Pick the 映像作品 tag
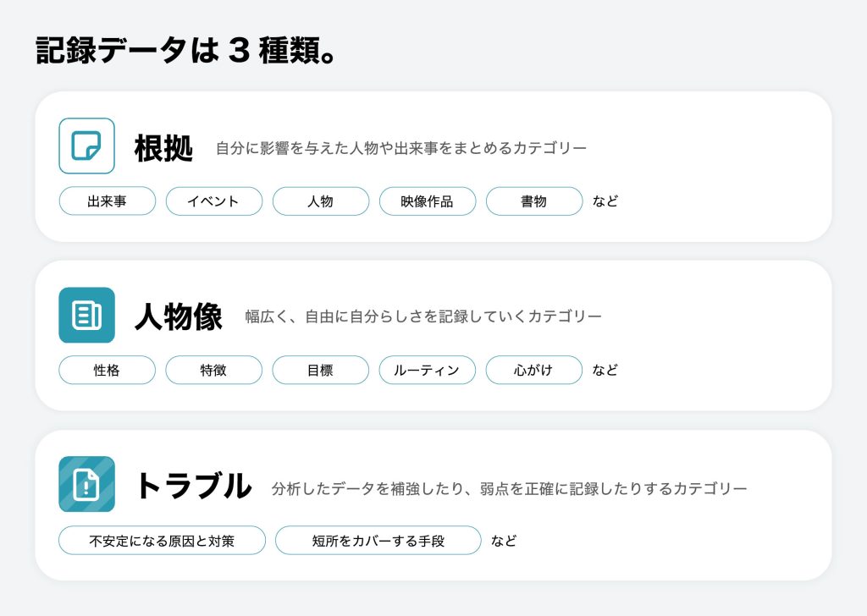This screenshot has height=616, width=867. coord(427,201)
